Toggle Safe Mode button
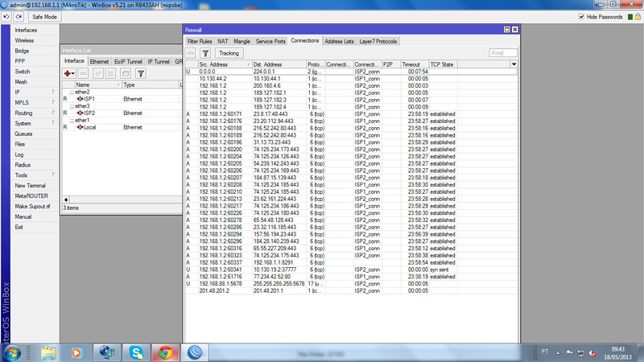The height and width of the screenshot is (362, 644). 44,17
